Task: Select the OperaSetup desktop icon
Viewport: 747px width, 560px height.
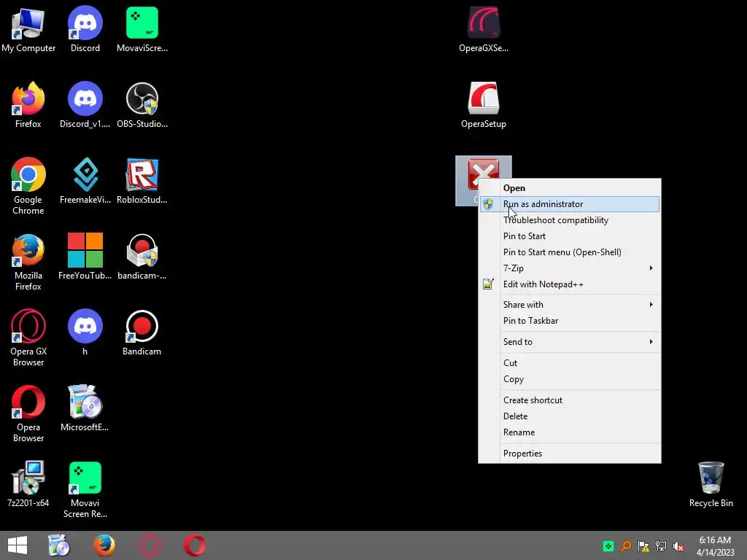Action: [484, 105]
